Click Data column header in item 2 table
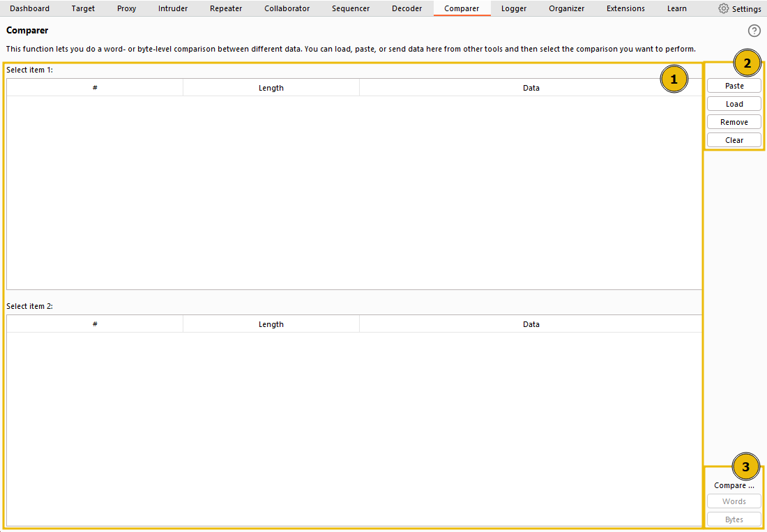The image size is (767, 532). 531,324
